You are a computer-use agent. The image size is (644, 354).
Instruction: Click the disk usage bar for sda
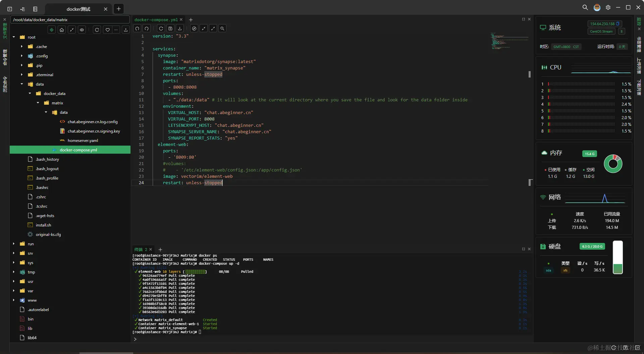coord(618,257)
